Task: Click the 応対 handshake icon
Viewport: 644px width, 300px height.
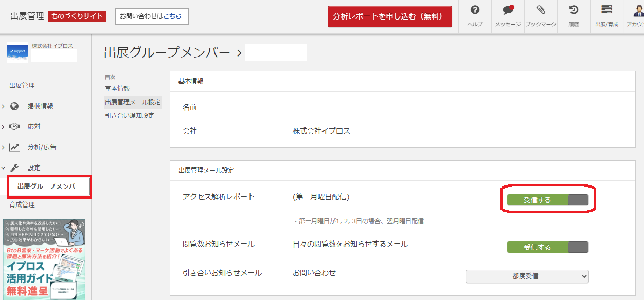Action: point(14,127)
